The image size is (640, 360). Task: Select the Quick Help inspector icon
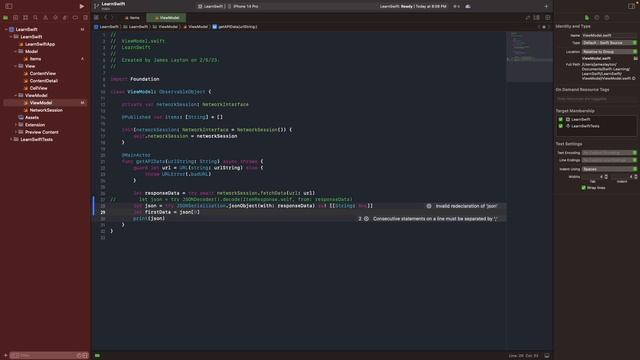pyautogui.click(x=607, y=18)
